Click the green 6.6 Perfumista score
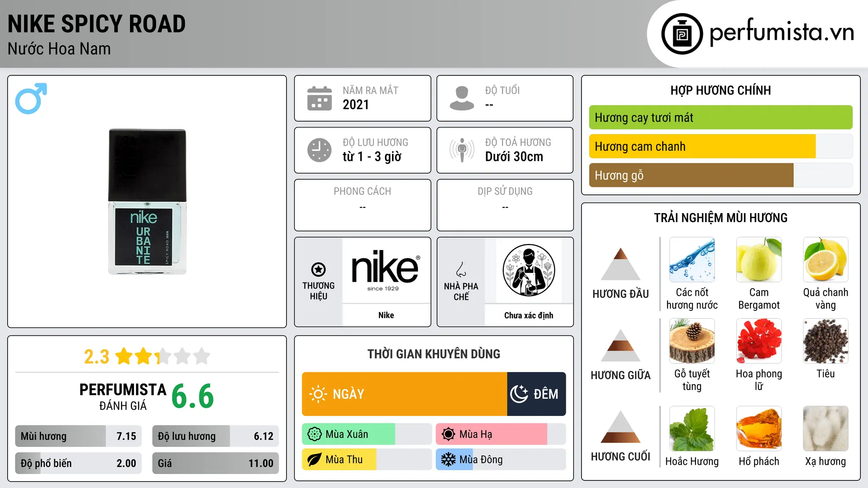 coord(193,396)
